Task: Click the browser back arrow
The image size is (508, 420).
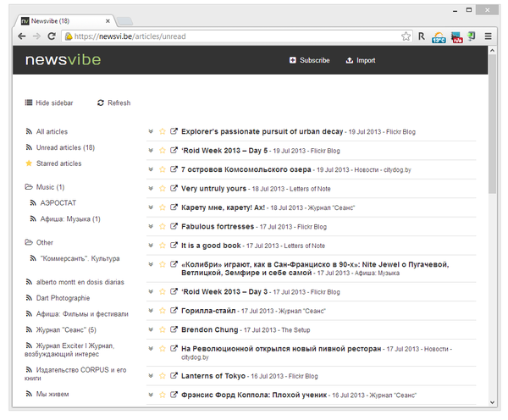Action: coord(22,36)
